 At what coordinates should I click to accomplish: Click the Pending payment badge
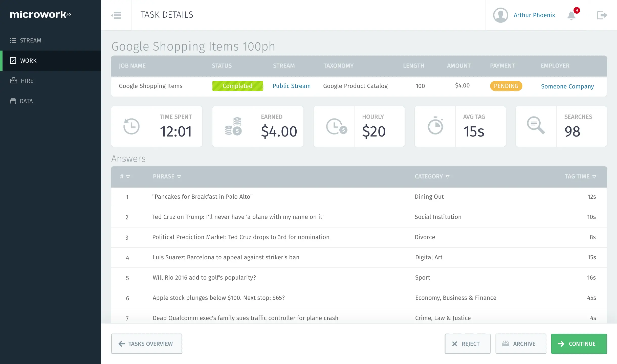506,86
